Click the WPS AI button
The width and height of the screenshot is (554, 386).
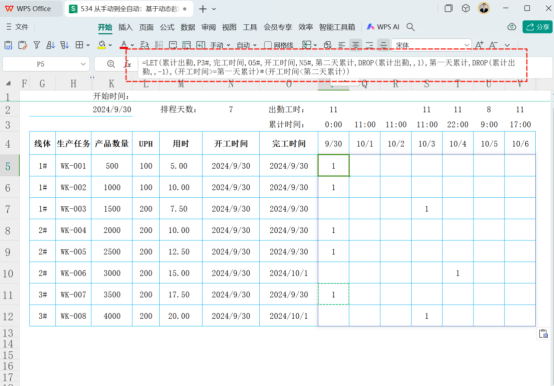click(383, 27)
